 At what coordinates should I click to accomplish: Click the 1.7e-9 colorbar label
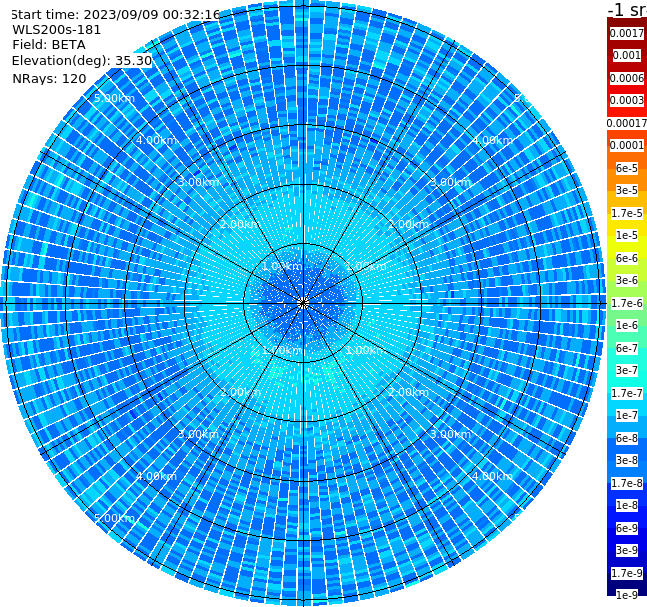pyautogui.click(x=627, y=573)
